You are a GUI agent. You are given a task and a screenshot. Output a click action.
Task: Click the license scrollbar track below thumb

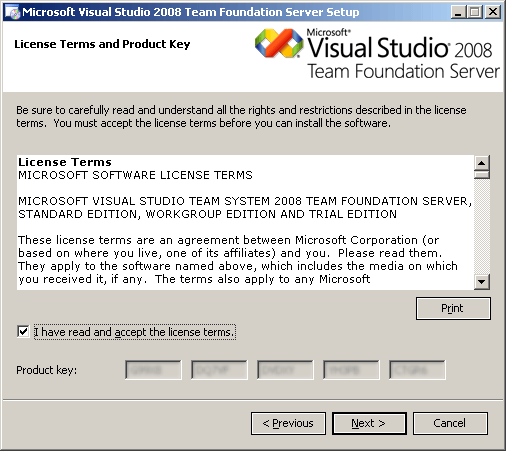point(482,227)
